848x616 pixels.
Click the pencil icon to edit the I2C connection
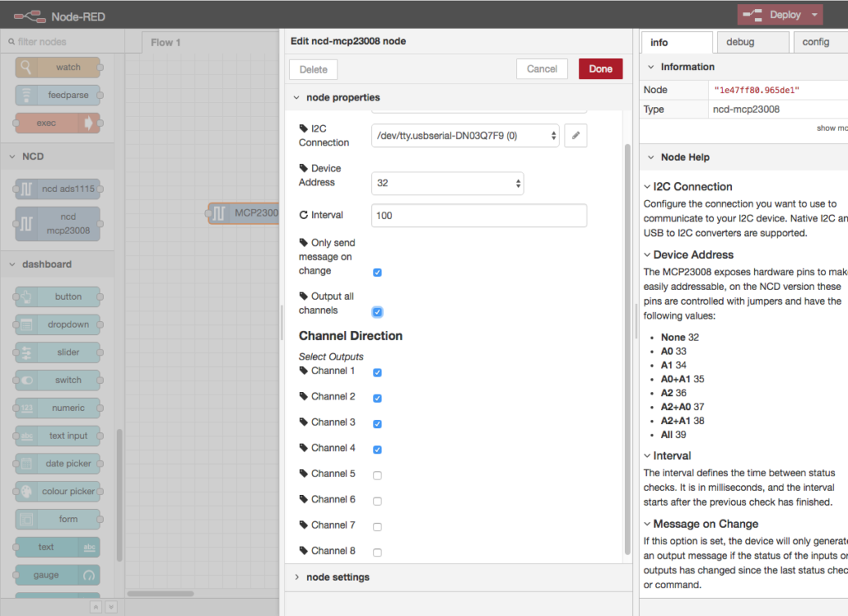click(x=576, y=136)
